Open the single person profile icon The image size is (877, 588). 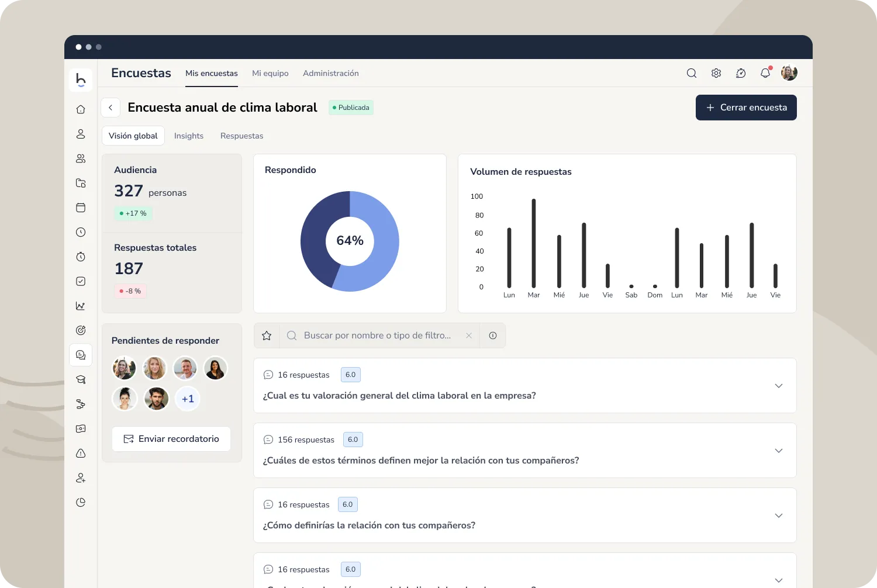point(81,134)
